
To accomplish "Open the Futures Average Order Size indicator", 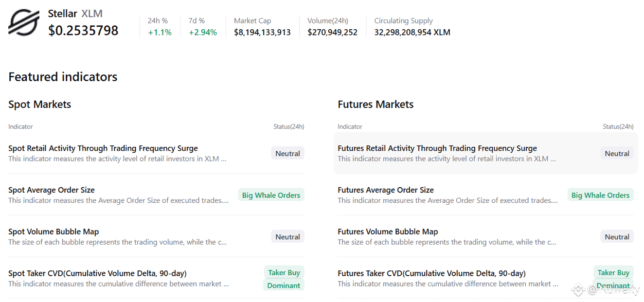I will click(x=386, y=190).
